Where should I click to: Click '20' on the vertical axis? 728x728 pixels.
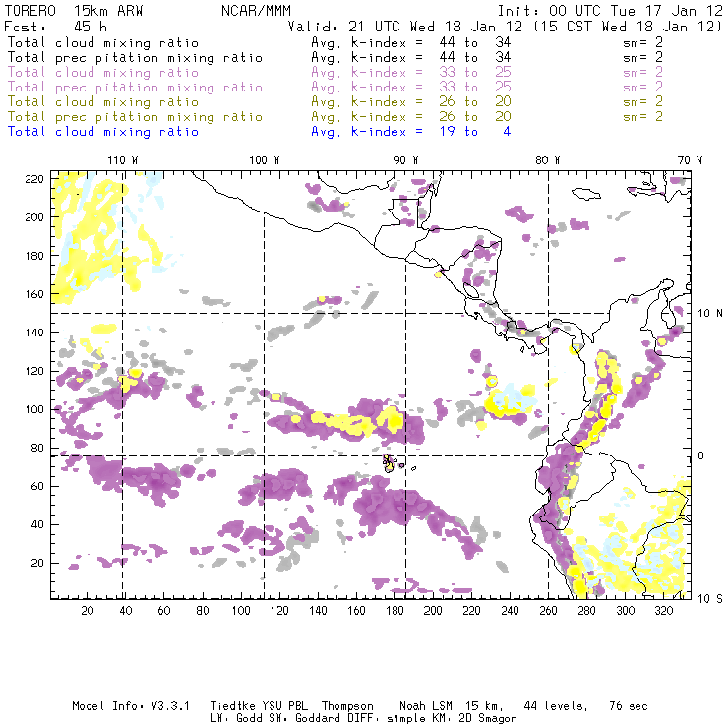click(x=38, y=563)
